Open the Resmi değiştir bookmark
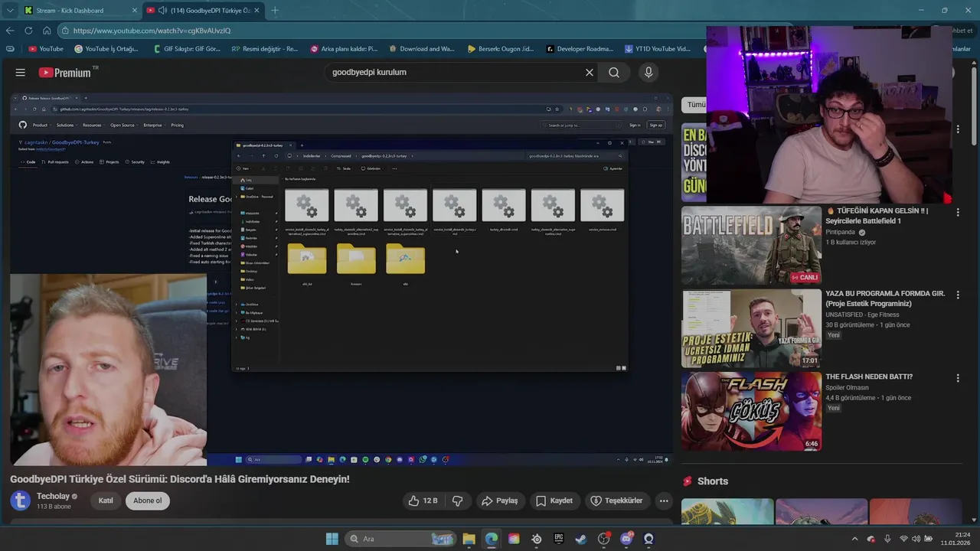980x551 pixels. click(x=264, y=49)
